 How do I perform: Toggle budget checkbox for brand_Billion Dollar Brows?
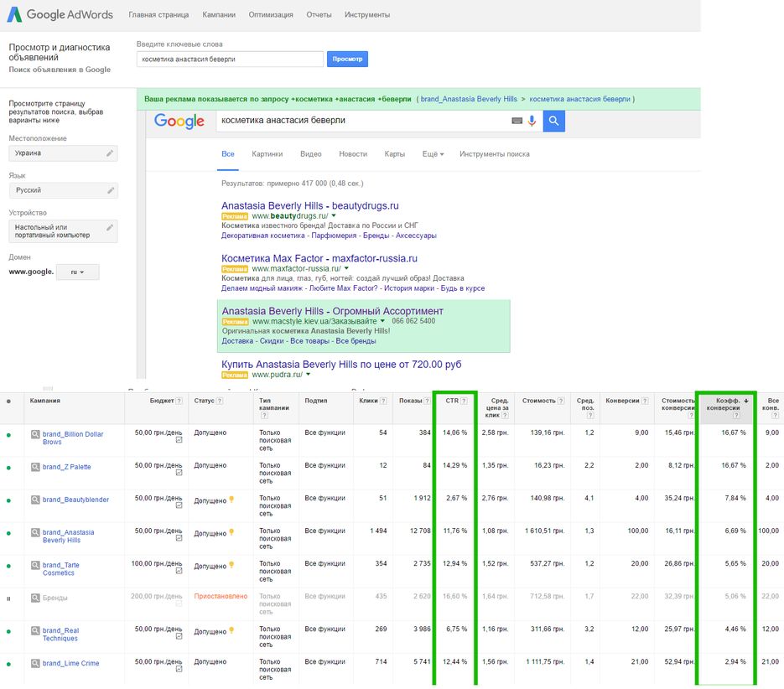pos(179,440)
